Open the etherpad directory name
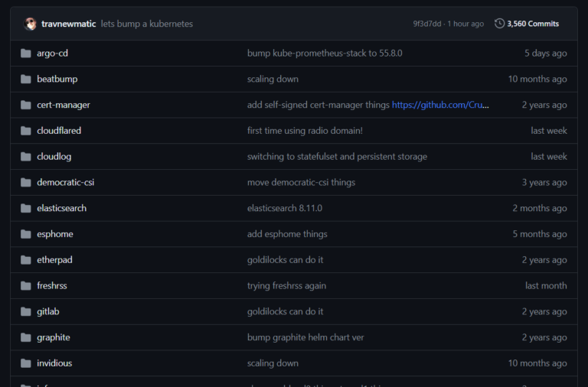Screen dimensions: 588x387 pyautogui.click(x=54, y=260)
